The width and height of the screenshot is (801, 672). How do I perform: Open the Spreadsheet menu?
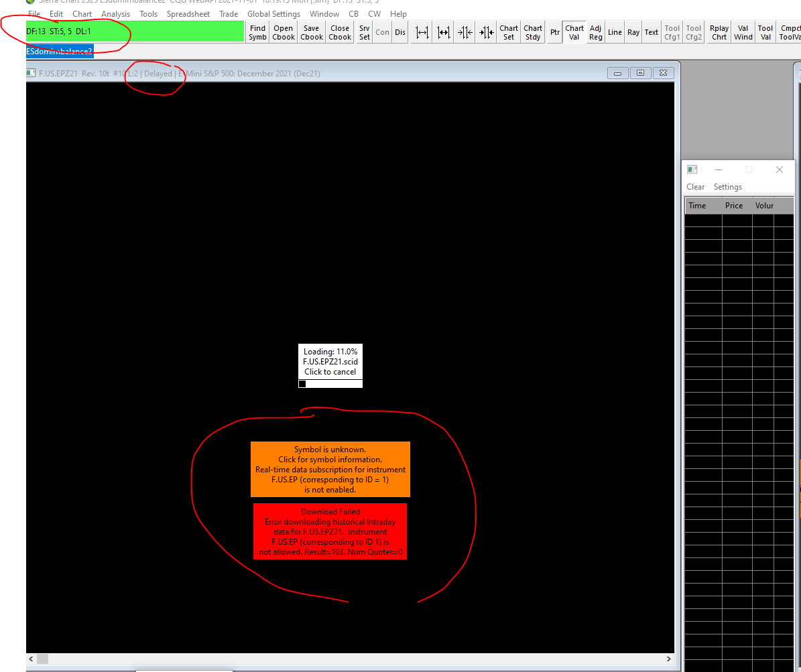[x=188, y=14]
